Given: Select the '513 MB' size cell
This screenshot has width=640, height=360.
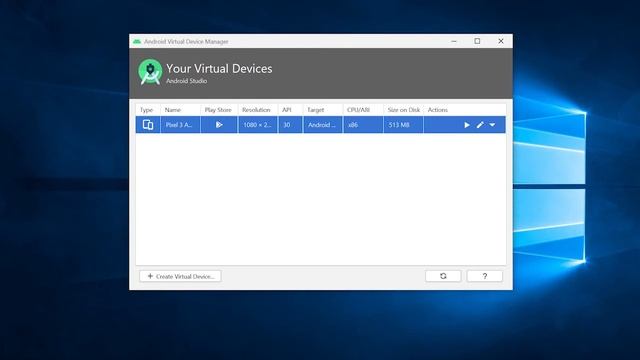Looking at the screenshot, I should [403, 125].
